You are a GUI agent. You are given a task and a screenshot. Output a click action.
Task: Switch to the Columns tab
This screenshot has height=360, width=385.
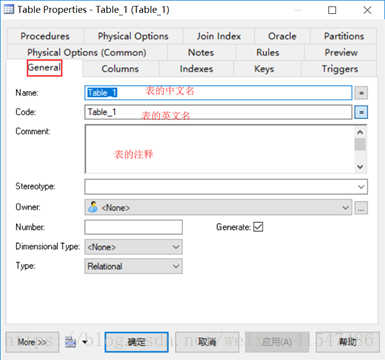[x=120, y=69]
